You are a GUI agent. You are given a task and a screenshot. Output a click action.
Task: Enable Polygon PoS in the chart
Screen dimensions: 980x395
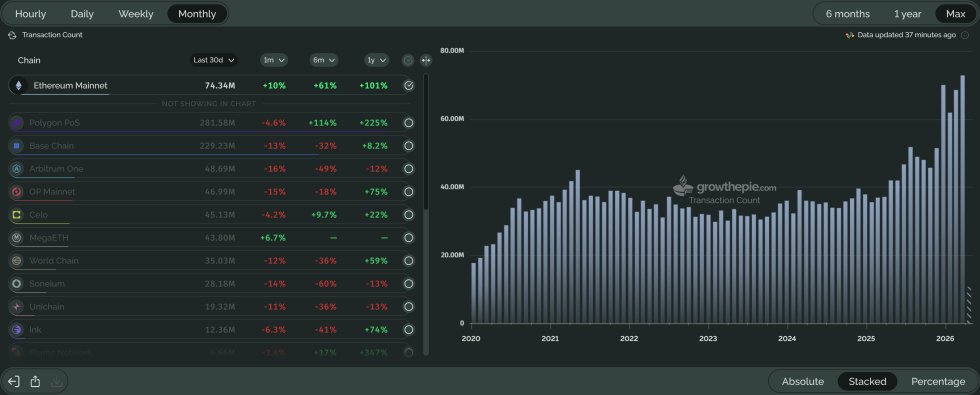click(409, 123)
